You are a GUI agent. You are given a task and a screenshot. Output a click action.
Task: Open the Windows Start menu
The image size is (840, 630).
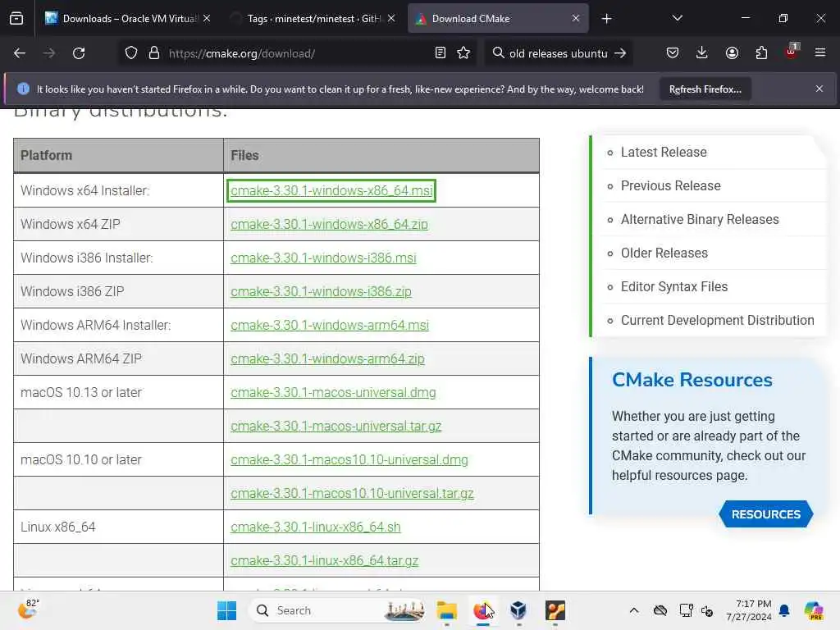[226, 610]
